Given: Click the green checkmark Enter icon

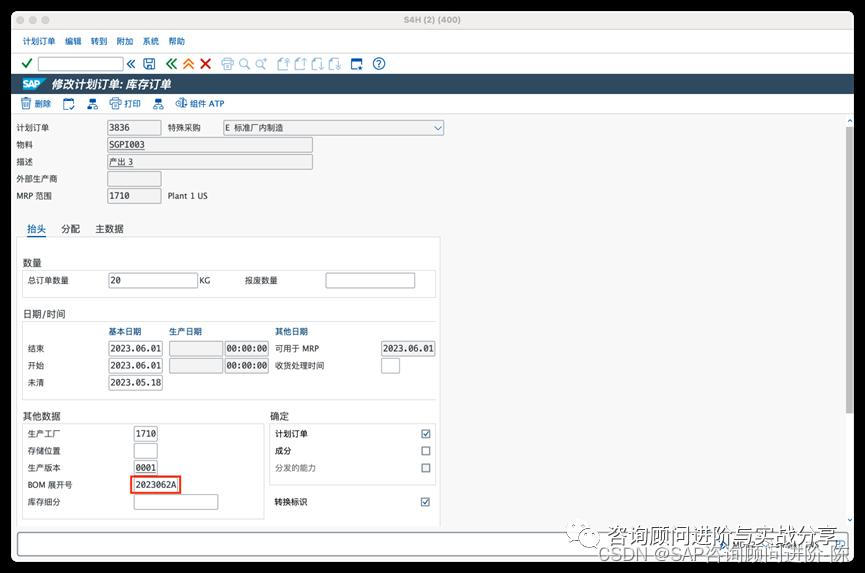Looking at the screenshot, I should [26, 63].
